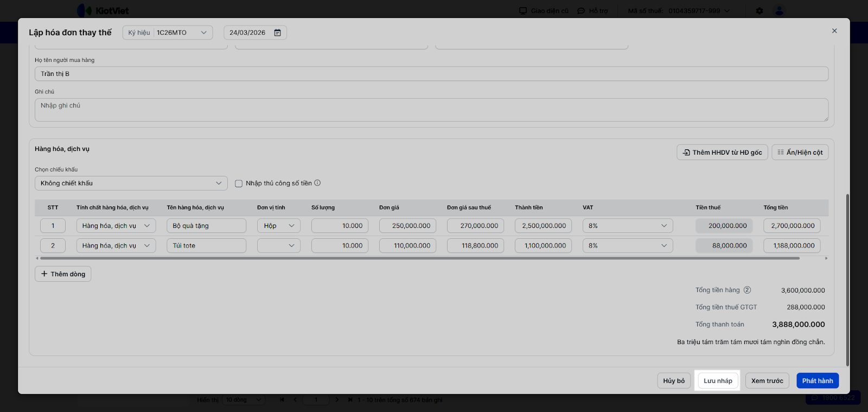Click into the Nhập ghi chú note field

coord(431,110)
